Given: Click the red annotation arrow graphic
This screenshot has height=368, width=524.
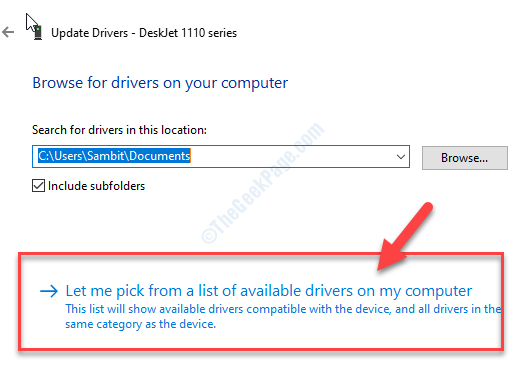Looking at the screenshot, I should (x=405, y=236).
